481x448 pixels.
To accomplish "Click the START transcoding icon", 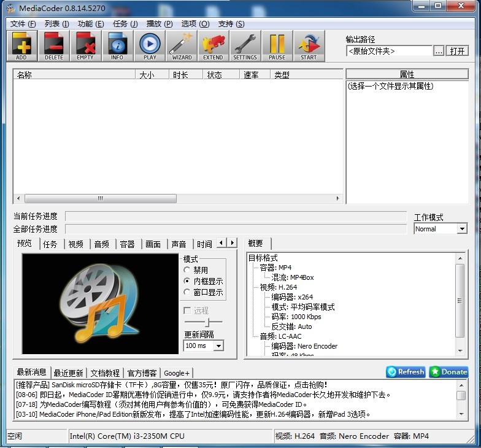I will [309, 46].
